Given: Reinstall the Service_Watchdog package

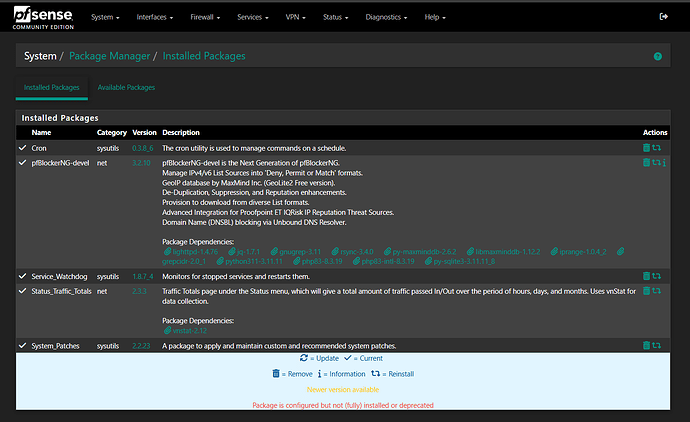Looking at the screenshot, I should 656,276.
